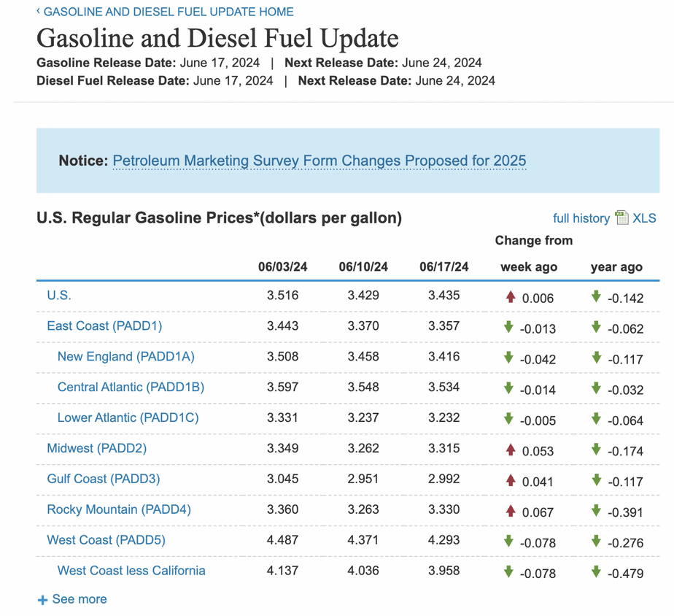Image resolution: width=674 pixels, height=616 pixels.
Task: Open Petroleum Marketing Survey Form Changes notice
Action: (319, 161)
